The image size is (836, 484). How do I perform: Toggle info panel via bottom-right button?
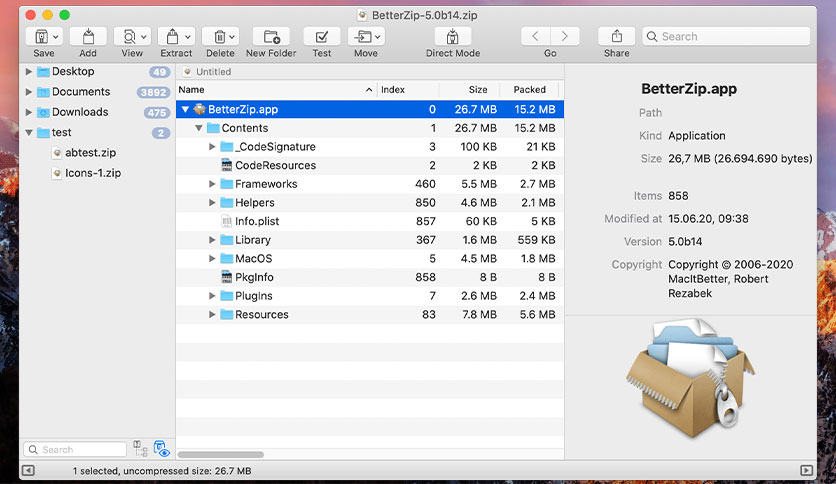coord(807,471)
